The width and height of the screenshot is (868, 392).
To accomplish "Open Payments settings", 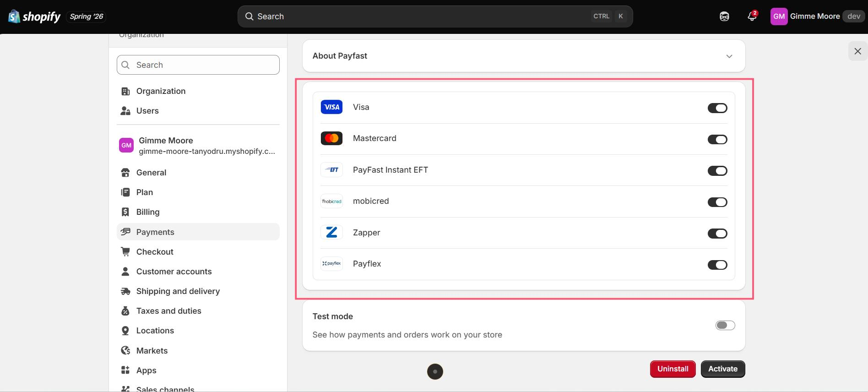I will [x=198, y=232].
